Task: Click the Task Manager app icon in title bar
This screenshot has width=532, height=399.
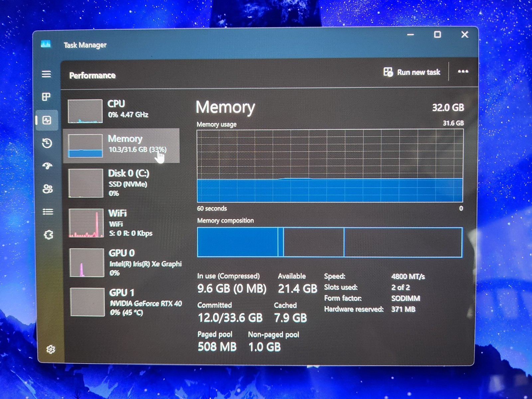Action: 46,44
